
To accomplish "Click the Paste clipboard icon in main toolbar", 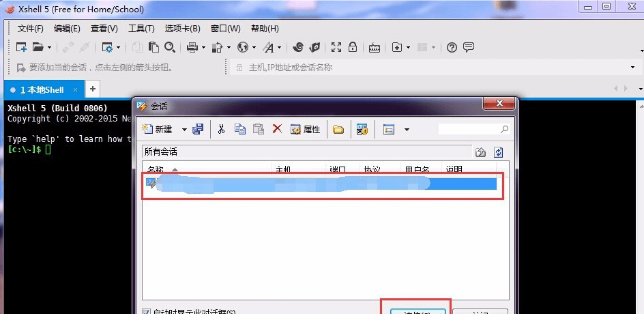I will click(154, 47).
